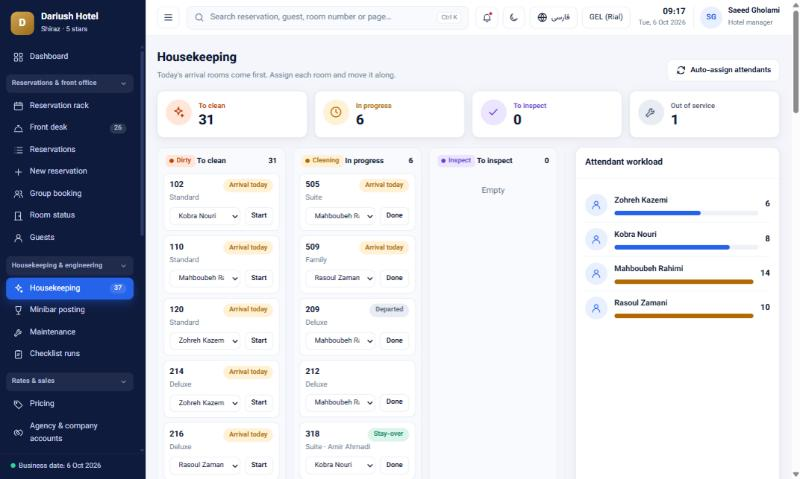The width and height of the screenshot is (800, 479).
Task: Click the SG user avatar
Action: (711, 17)
